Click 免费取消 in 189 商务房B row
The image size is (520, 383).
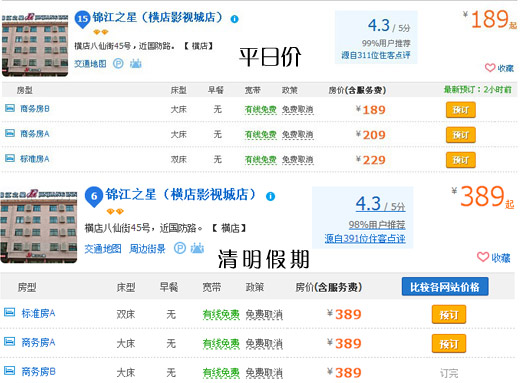pos(298,109)
